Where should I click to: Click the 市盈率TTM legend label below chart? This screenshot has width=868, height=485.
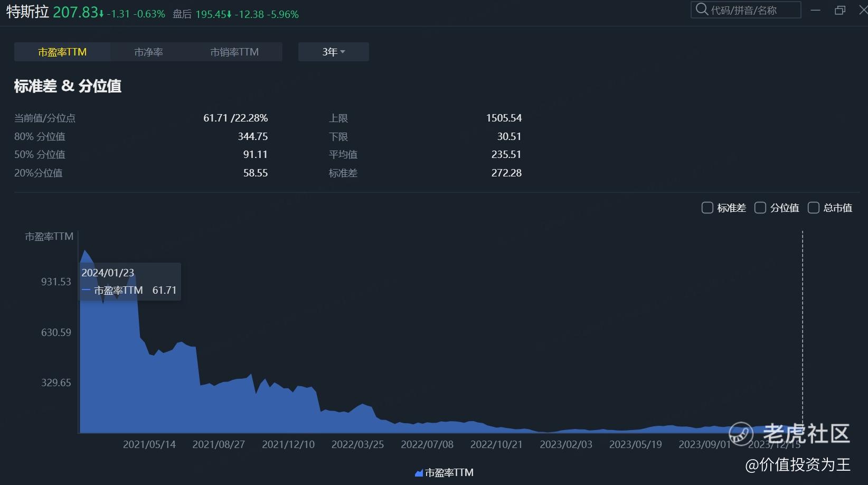(x=449, y=473)
